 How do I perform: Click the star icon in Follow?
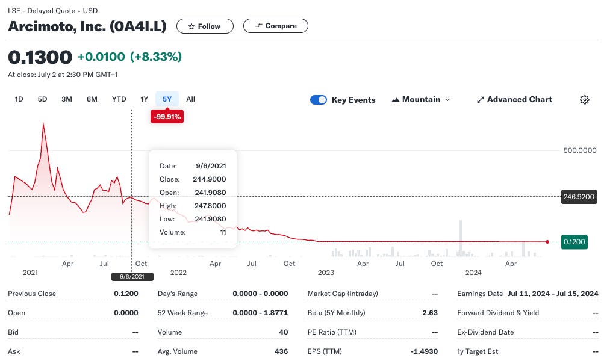(191, 26)
